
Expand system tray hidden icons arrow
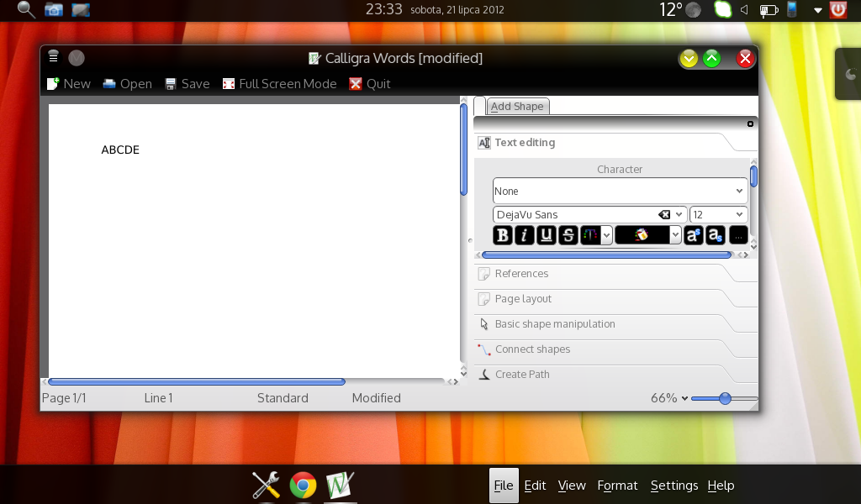click(817, 10)
